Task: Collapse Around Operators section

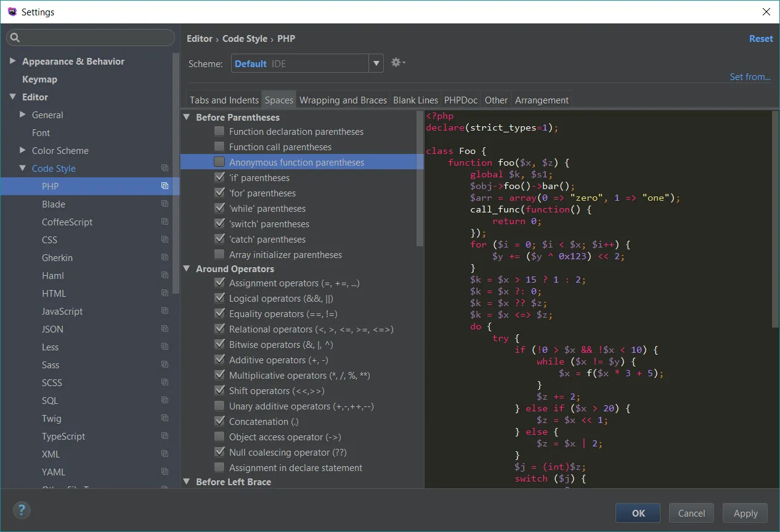Action: click(x=187, y=268)
